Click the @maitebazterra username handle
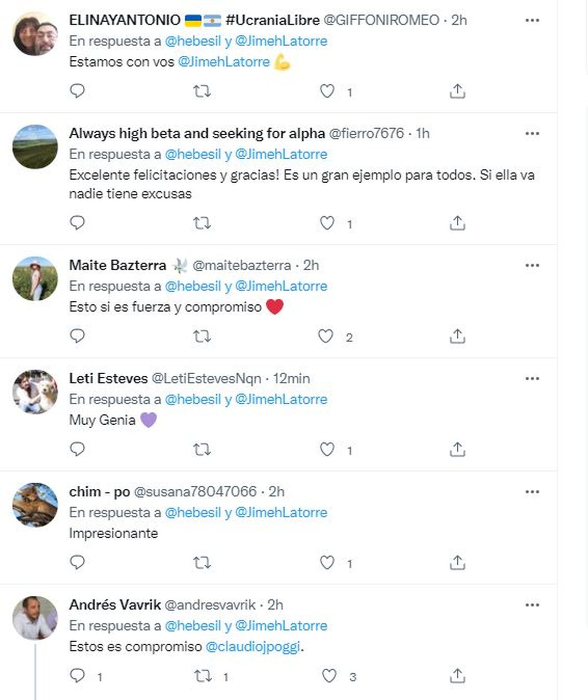 (x=242, y=266)
